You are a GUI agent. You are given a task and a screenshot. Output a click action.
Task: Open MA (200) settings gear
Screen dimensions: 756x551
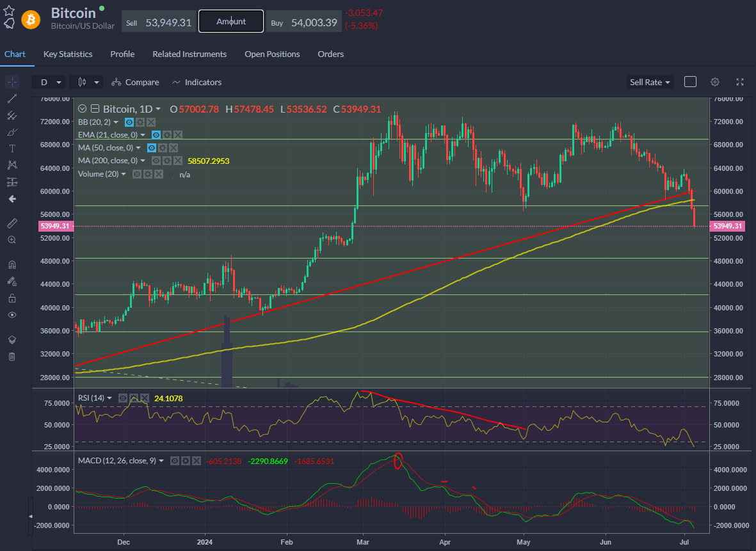coord(167,161)
